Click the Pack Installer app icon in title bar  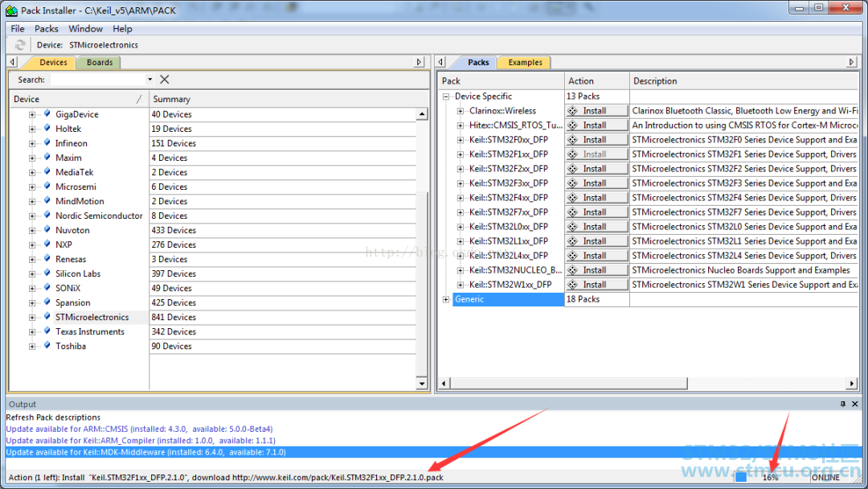pos(11,10)
